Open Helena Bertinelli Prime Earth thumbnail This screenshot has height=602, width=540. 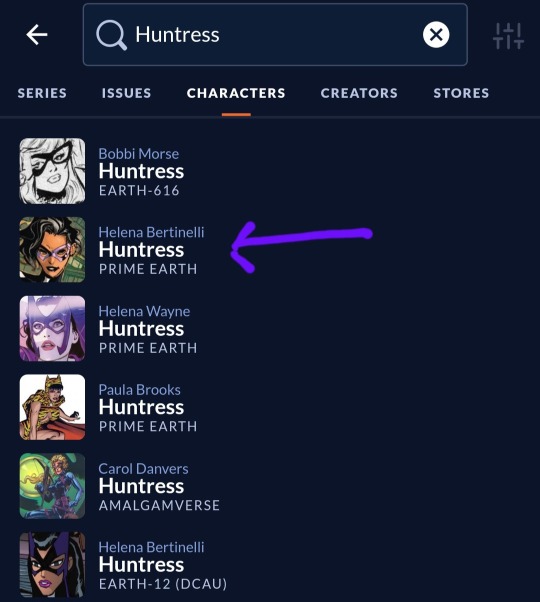(x=52, y=250)
